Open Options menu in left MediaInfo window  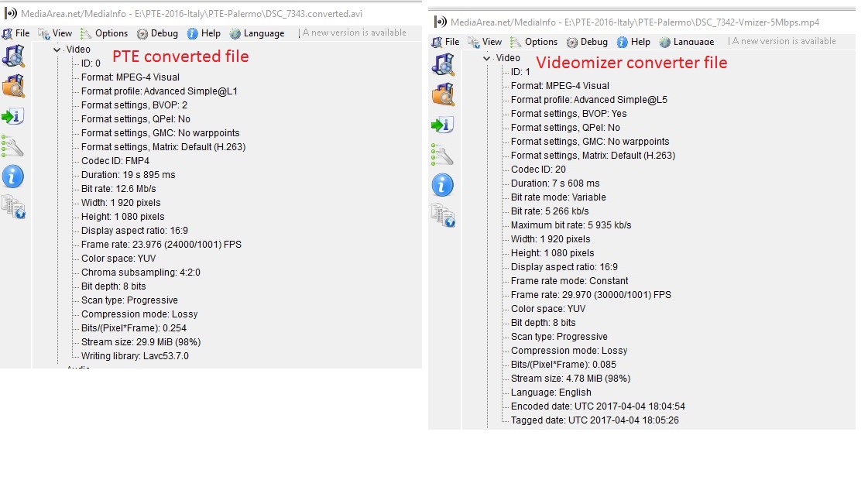pyautogui.click(x=104, y=33)
